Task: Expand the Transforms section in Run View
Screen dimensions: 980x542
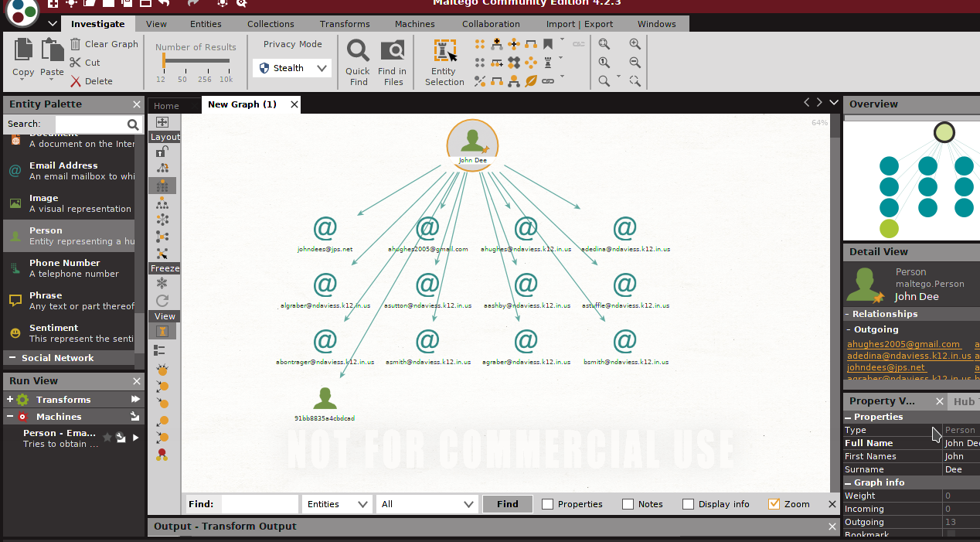Action: [10, 400]
